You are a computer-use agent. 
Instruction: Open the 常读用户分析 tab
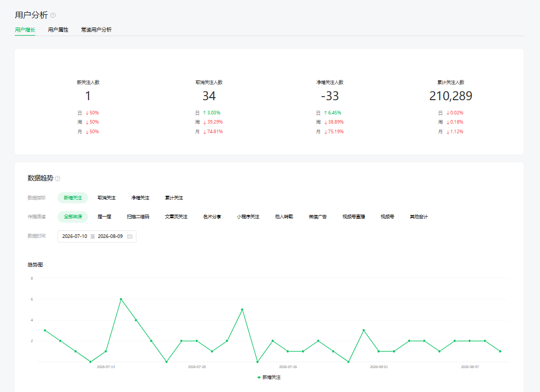pyautogui.click(x=96, y=30)
